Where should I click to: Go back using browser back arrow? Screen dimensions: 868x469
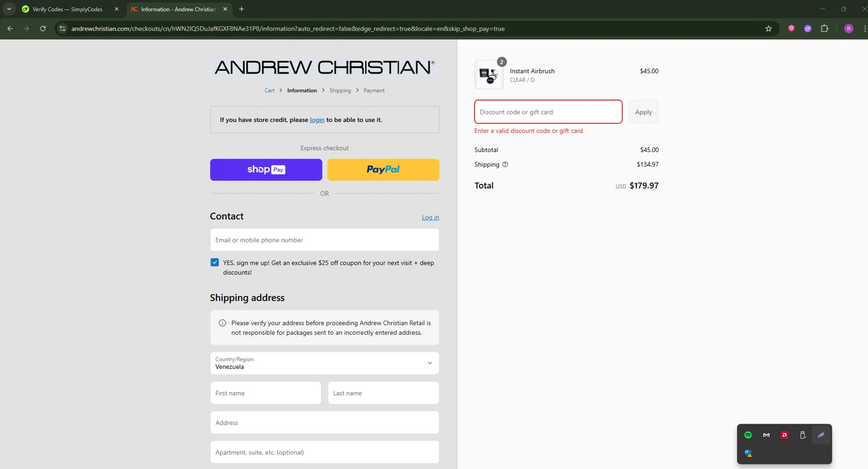coord(10,28)
